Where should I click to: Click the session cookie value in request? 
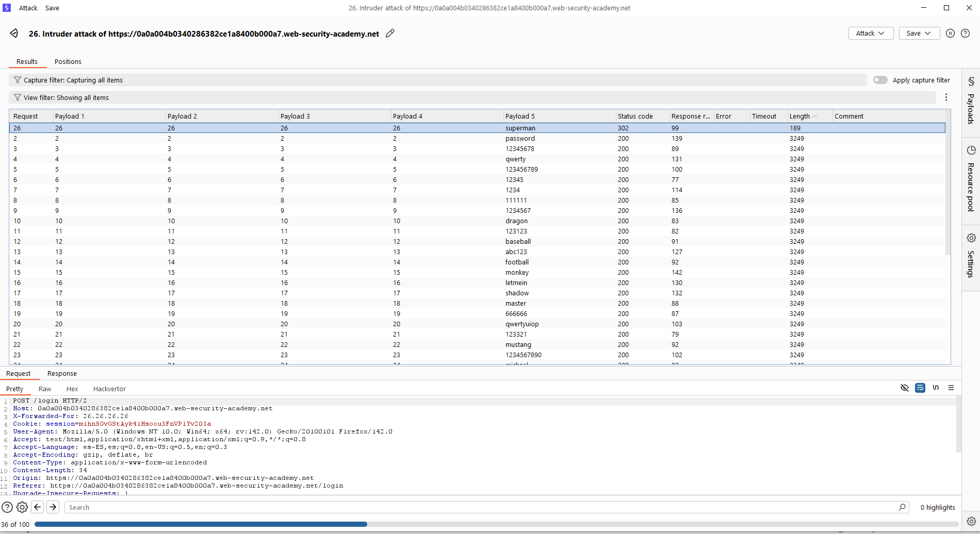click(145, 424)
